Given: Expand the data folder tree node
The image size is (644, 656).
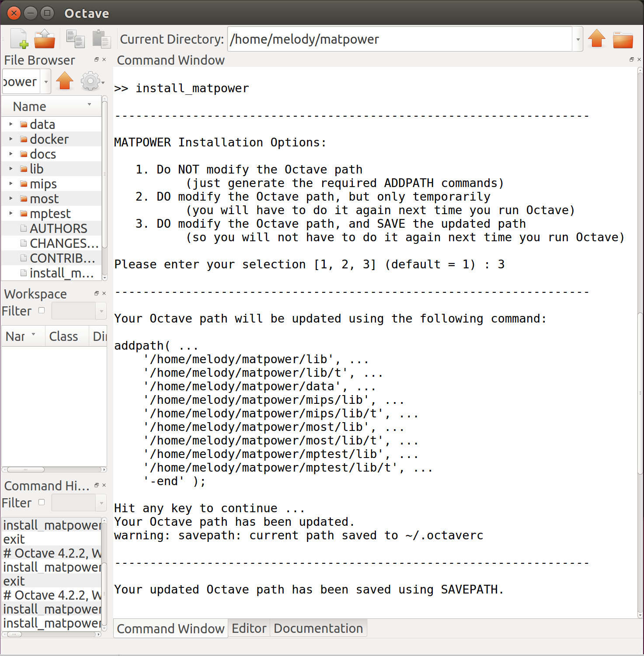Looking at the screenshot, I should click(x=11, y=124).
